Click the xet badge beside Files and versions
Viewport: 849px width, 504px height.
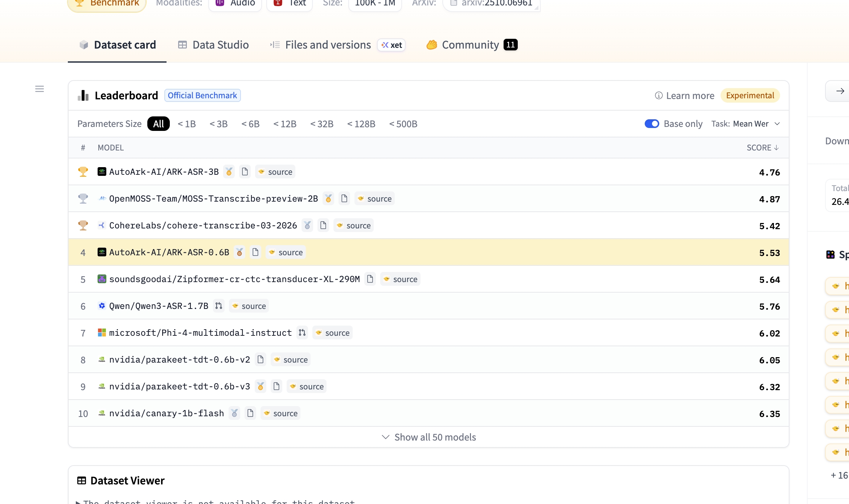pos(391,45)
